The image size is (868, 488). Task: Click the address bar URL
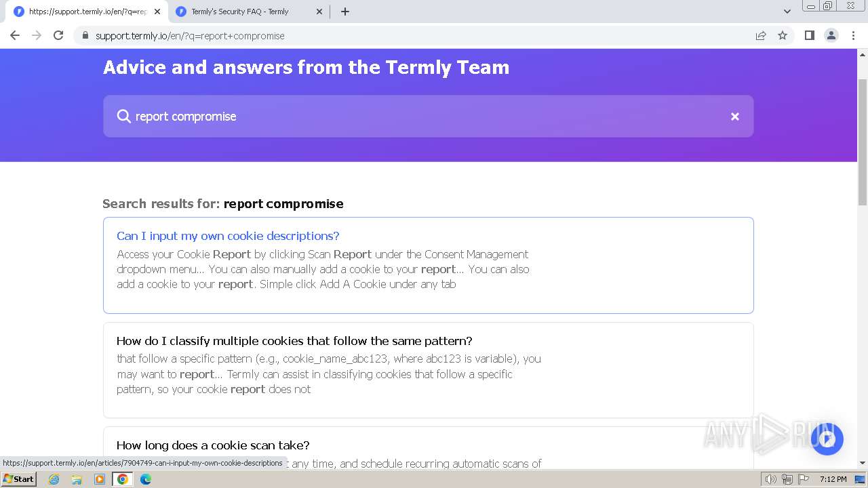click(190, 36)
